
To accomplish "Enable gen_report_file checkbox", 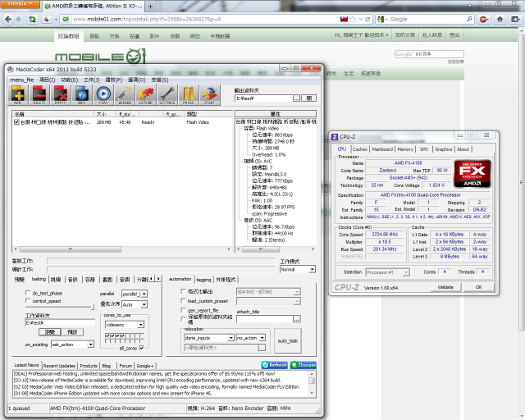I will point(183,310).
